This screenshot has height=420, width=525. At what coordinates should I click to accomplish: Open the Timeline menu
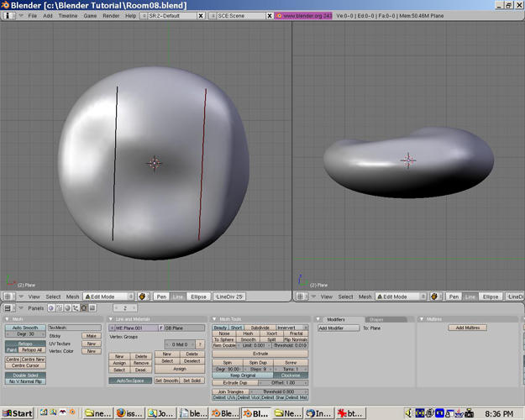coord(67,16)
